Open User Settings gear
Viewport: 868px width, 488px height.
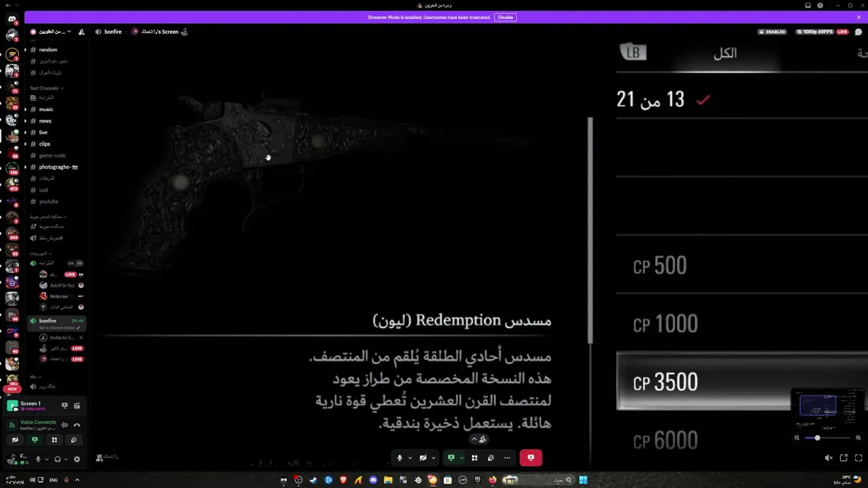point(77,459)
